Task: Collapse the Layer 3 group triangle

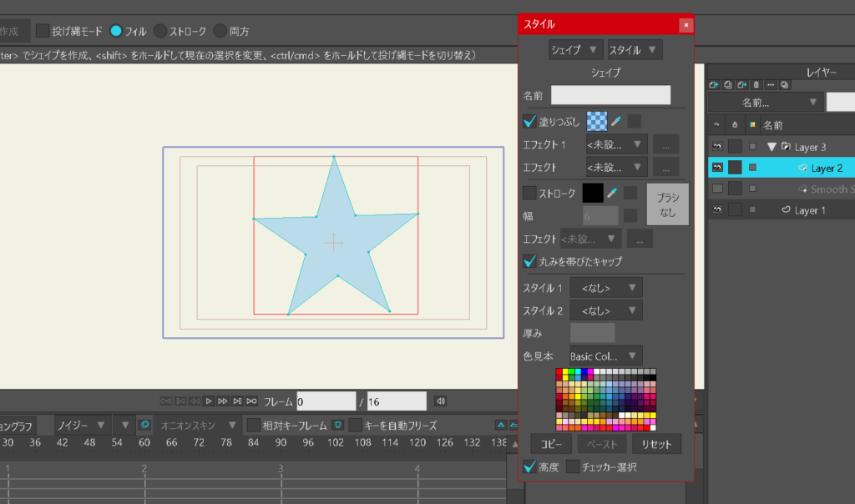Action: pyautogui.click(x=772, y=147)
